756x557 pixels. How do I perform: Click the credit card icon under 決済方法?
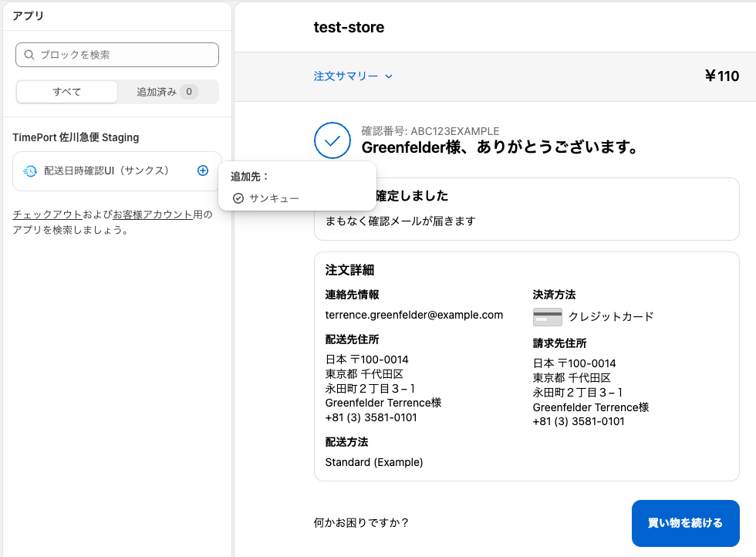[x=547, y=317]
